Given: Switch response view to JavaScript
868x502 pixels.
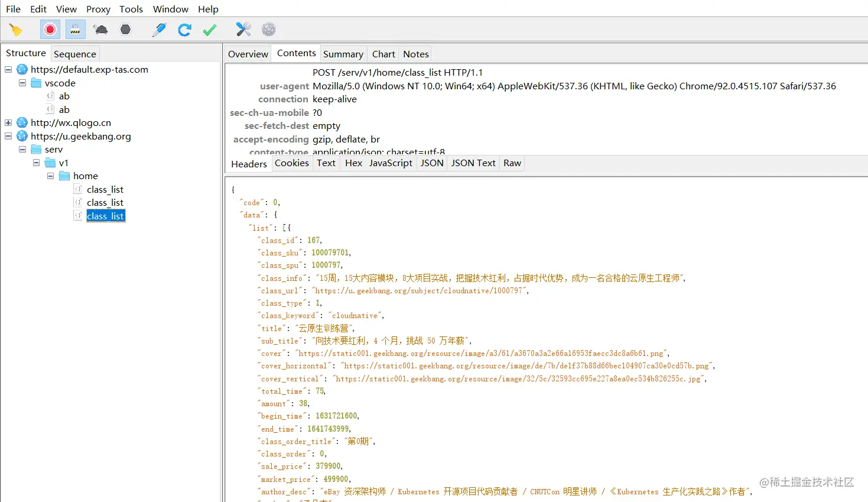Looking at the screenshot, I should 391,163.
